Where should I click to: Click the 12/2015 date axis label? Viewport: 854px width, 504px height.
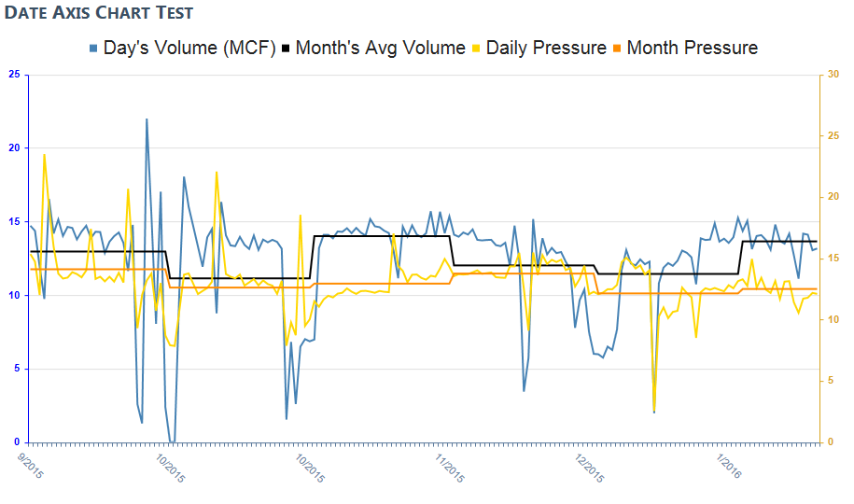point(591,467)
